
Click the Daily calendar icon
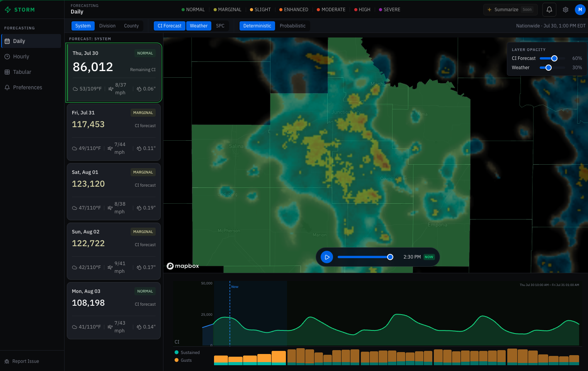7,41
